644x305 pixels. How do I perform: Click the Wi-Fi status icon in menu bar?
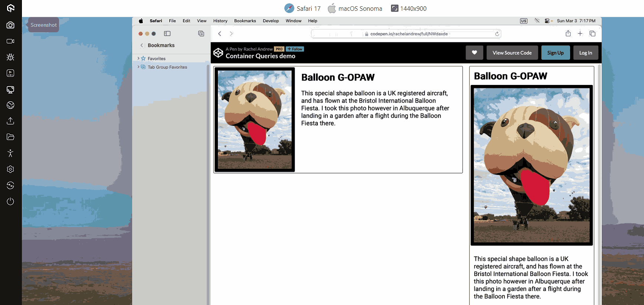(537, 21)
